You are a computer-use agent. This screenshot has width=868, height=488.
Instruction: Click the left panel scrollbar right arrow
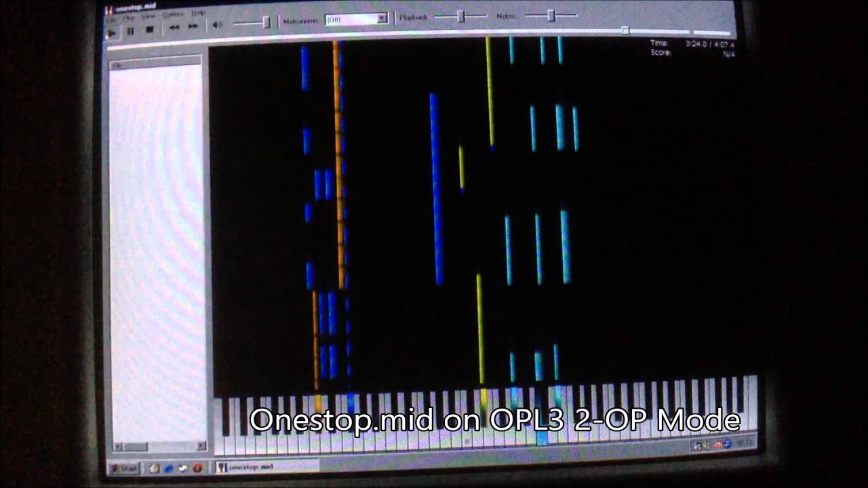[201, 445]
